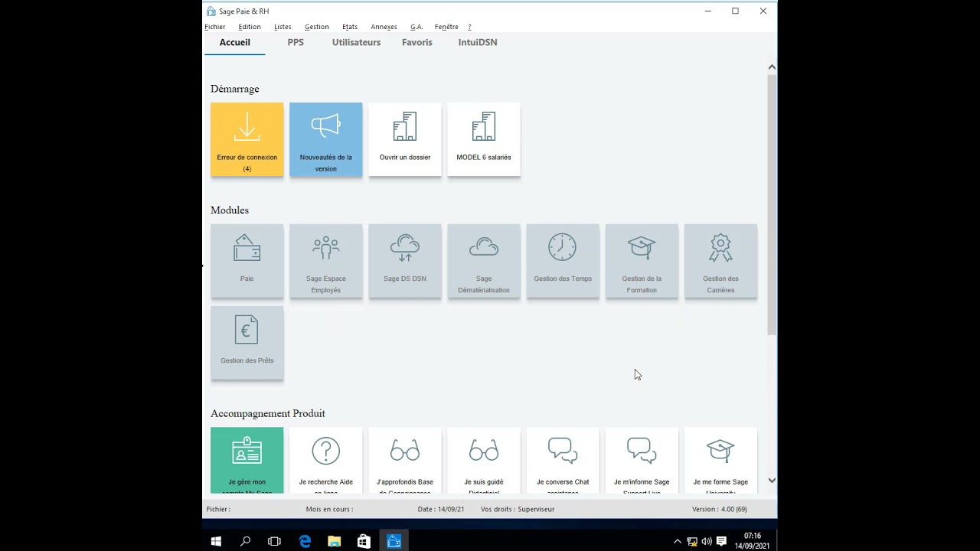
Task: Open Je m'informe Sage Support tile
Action: click(x=642, y=460)
